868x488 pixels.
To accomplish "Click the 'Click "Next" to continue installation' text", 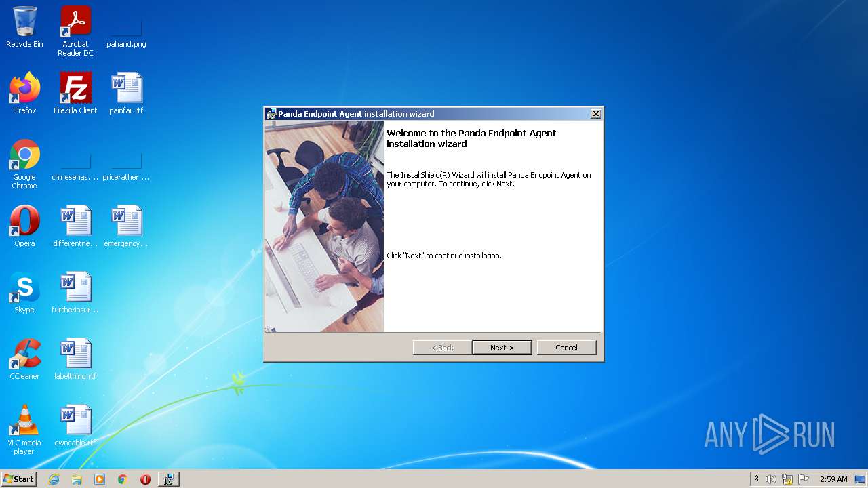I will (444, 256).
